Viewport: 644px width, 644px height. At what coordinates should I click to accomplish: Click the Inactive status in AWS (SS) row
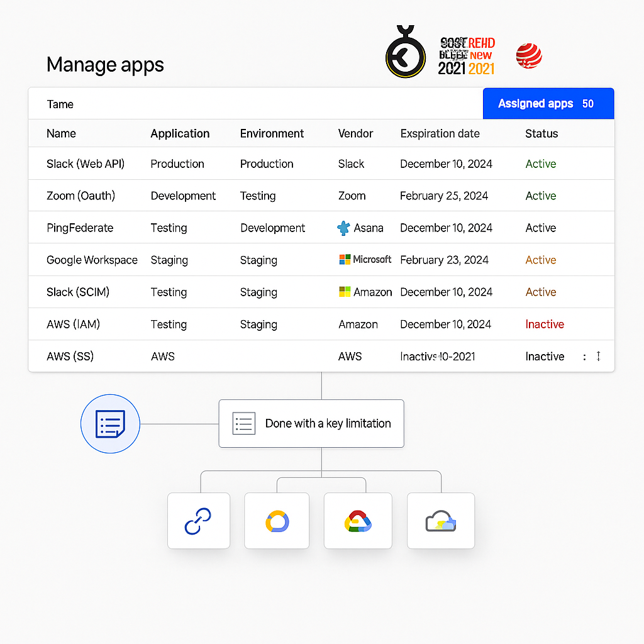545,356
